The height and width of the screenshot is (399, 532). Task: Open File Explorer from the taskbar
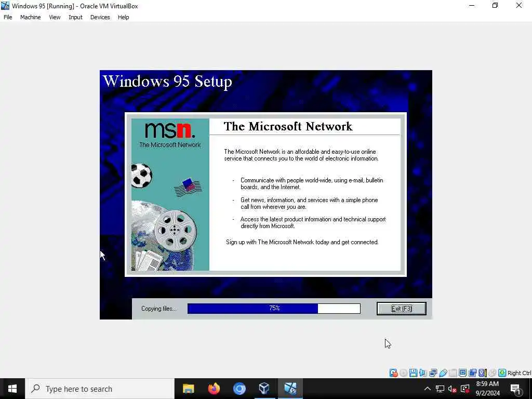coord(188,389)
